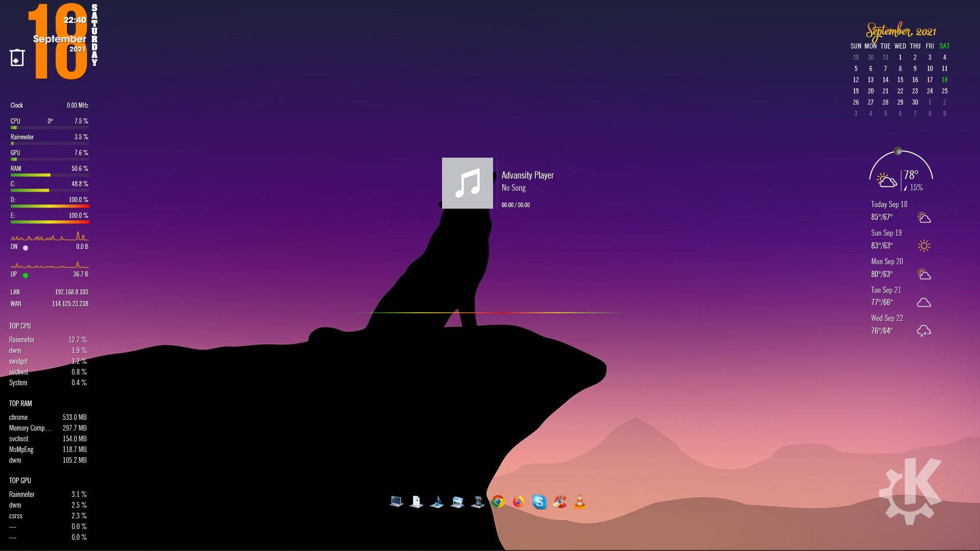Launch Skype from the dock

click(539, 502)
